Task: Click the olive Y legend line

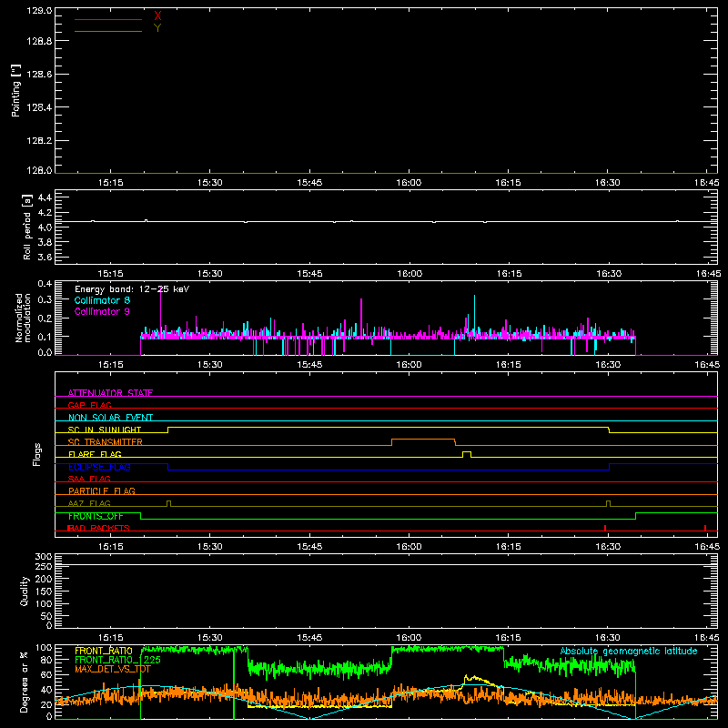Action: point(108,31)
